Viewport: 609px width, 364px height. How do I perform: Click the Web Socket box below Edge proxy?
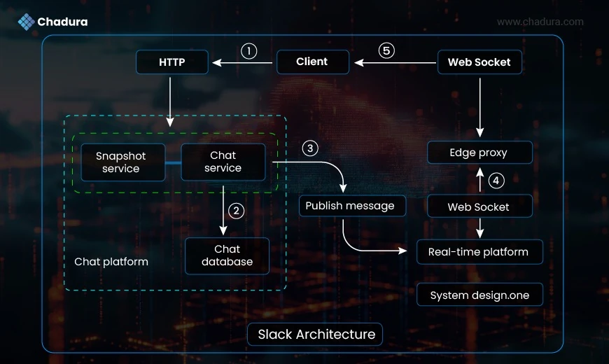coord(479,206)
